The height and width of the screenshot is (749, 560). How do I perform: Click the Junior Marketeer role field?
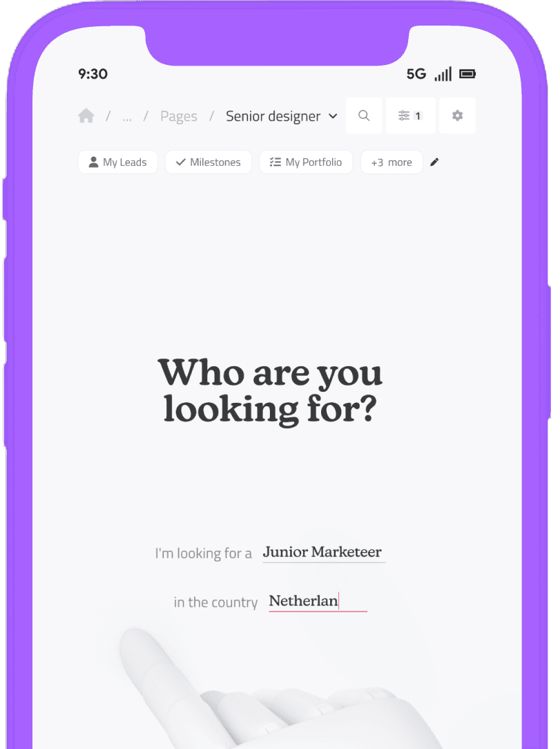pos(322,552)
